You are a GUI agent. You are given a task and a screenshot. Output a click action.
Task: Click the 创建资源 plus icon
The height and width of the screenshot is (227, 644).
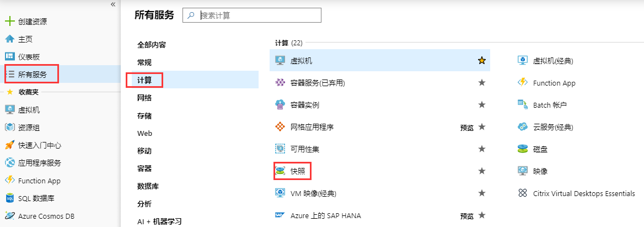9,22
